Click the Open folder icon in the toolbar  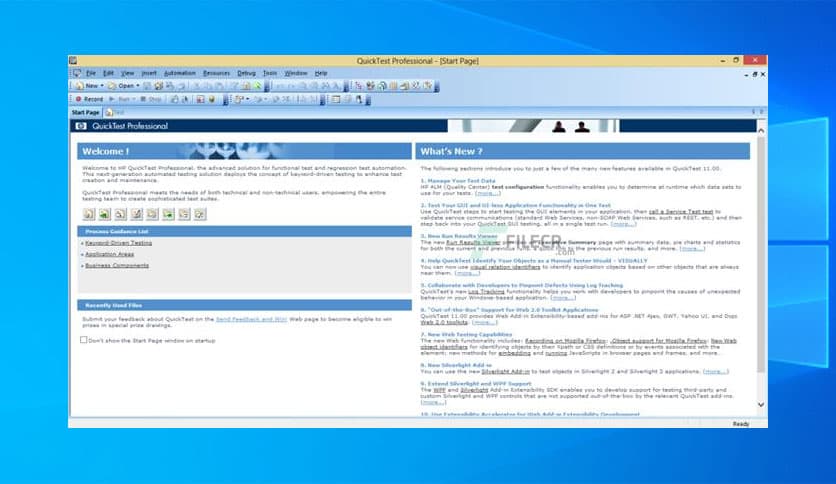[112, 86]
